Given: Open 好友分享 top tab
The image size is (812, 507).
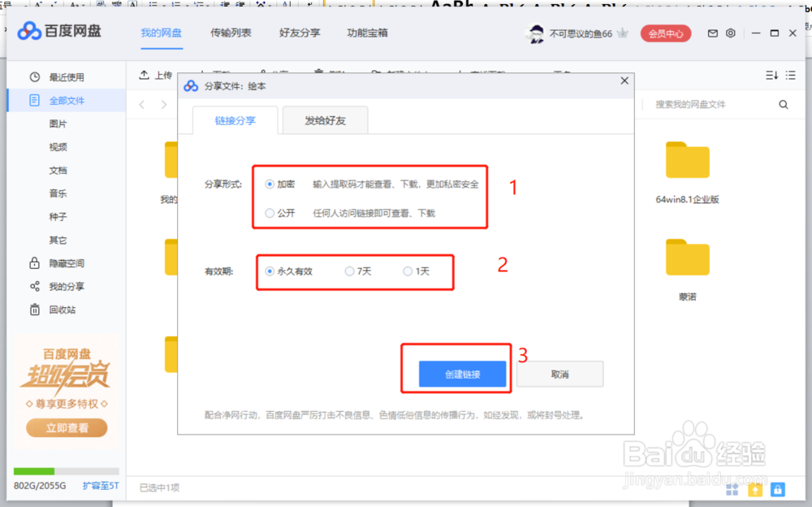Looking at the screenshot, I should (300, 33).
